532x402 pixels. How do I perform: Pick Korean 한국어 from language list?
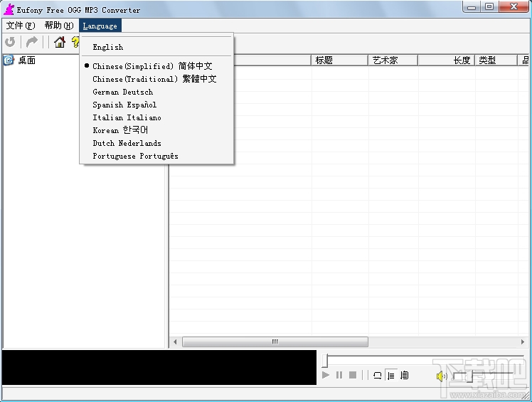coord(156,130)
